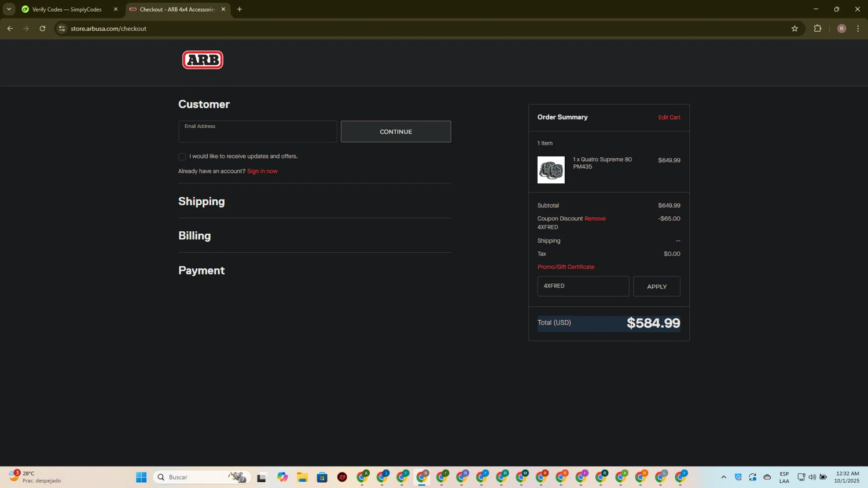Focus the Email Address field
This screenshot has width=868, height=488.
tap(258, 132)
